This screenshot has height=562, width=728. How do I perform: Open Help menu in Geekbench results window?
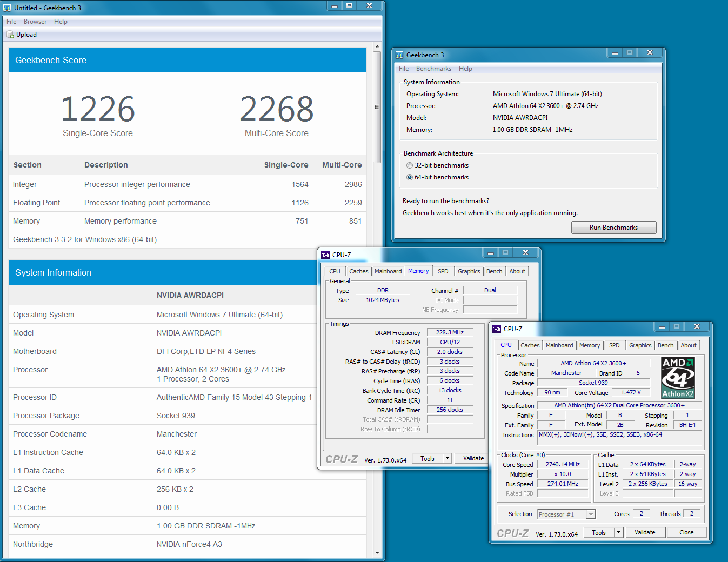coord(61,22)
